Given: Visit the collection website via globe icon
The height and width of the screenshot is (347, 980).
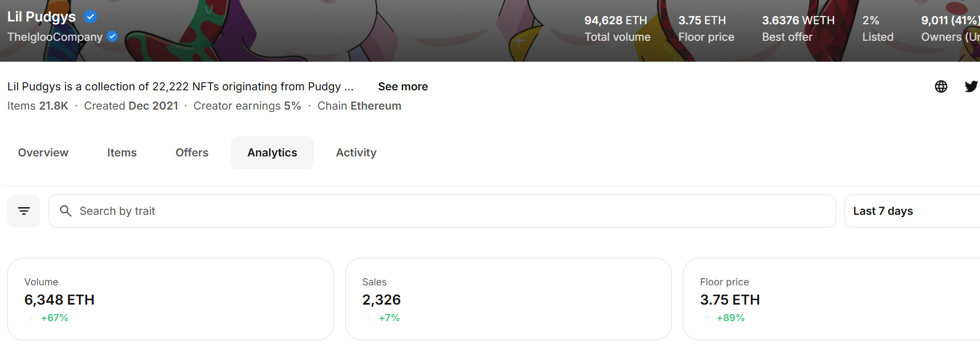Looking at the screenshot, I should [x=941, y=86].
